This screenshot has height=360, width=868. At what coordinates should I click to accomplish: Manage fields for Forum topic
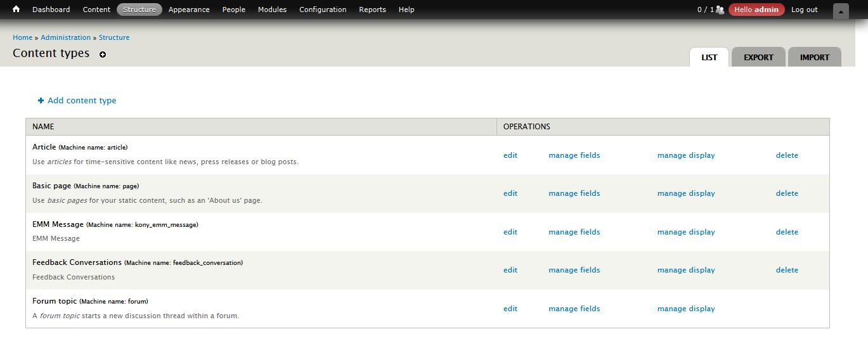[574, 309]
